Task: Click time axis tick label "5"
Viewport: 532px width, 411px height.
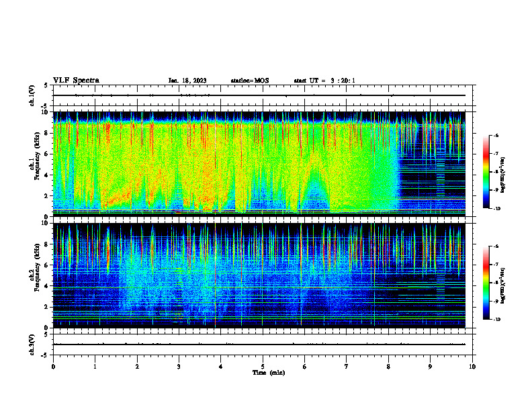Action: click(x=263, y=367)
